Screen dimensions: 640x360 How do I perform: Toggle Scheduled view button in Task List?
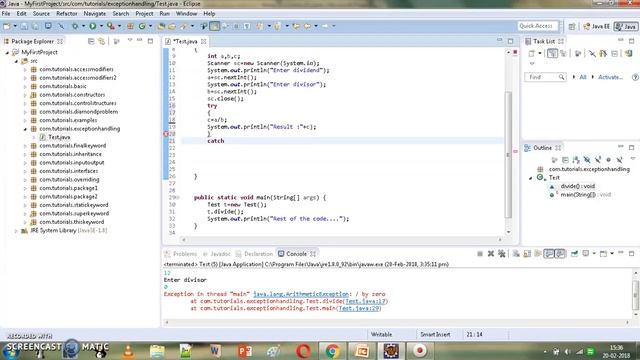[x=564, y=53]
